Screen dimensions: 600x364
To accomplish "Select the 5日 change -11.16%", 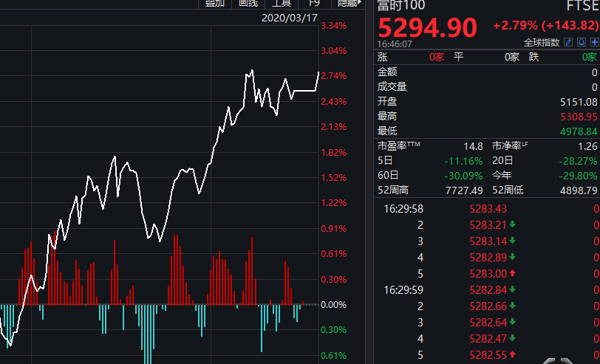I will (x=463, y=162).
